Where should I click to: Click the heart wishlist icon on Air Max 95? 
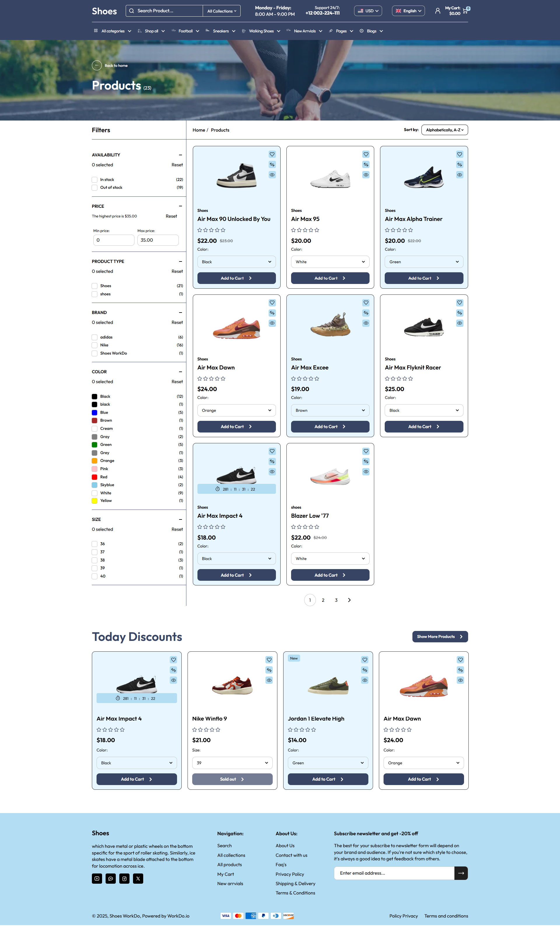pos(366,154)
